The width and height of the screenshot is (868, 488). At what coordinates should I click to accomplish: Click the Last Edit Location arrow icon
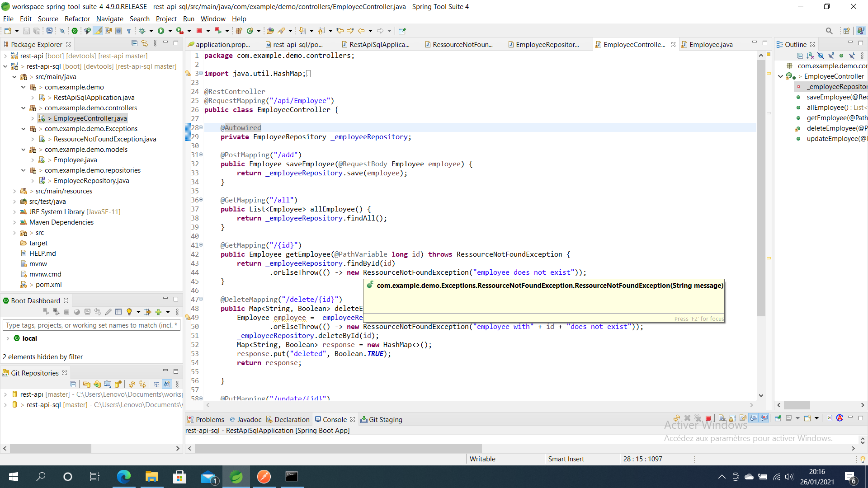pos(340,31)
